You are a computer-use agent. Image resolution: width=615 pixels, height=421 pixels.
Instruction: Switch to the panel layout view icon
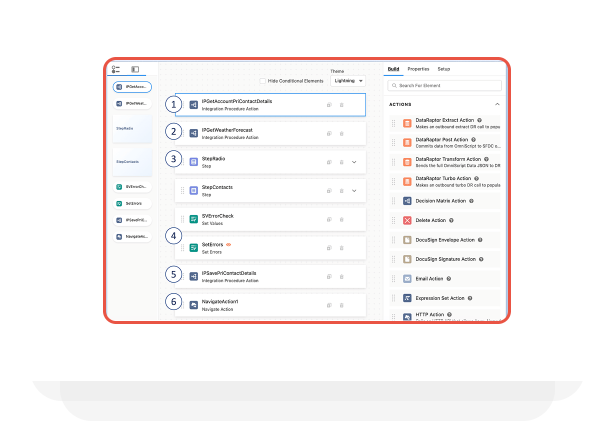[135, 69]
